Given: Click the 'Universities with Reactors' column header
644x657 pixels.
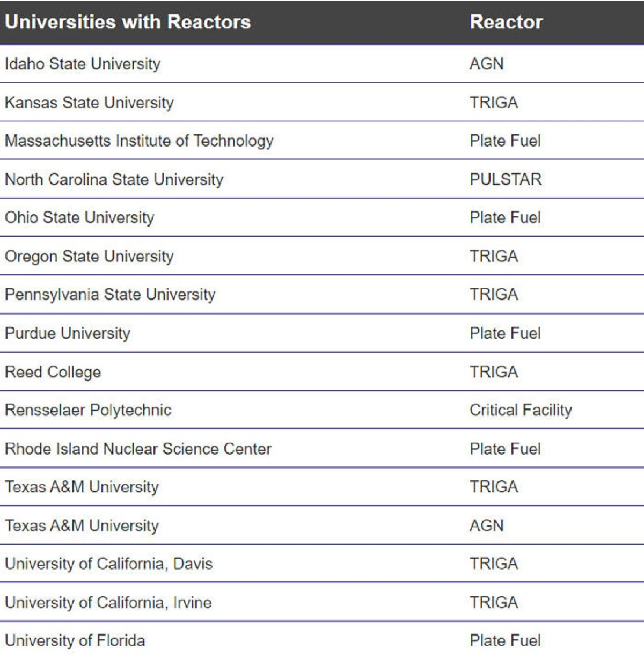Looking at the screenshot, I should click(128, 22).
